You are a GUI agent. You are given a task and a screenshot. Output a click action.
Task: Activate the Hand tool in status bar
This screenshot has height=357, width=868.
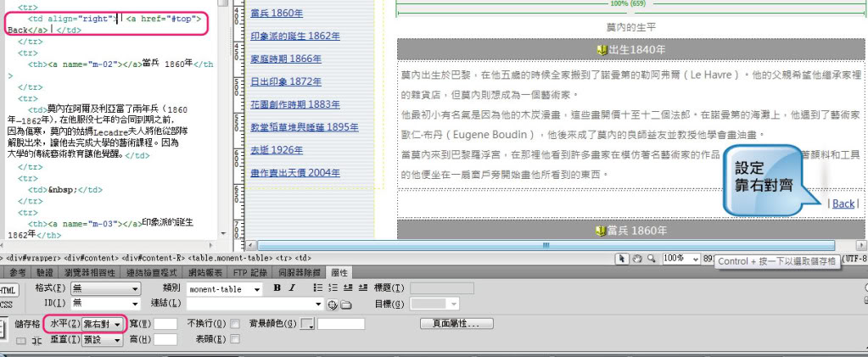(636, 258)
